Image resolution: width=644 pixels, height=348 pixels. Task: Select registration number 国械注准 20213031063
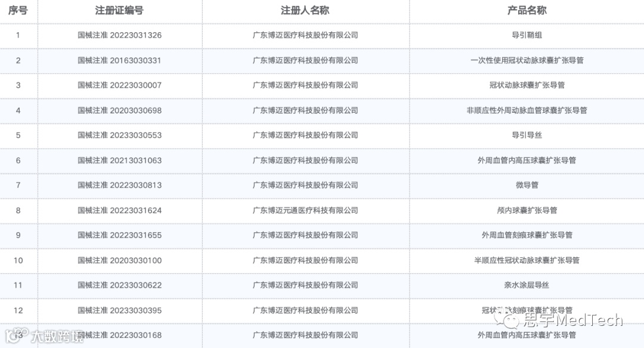119,161
